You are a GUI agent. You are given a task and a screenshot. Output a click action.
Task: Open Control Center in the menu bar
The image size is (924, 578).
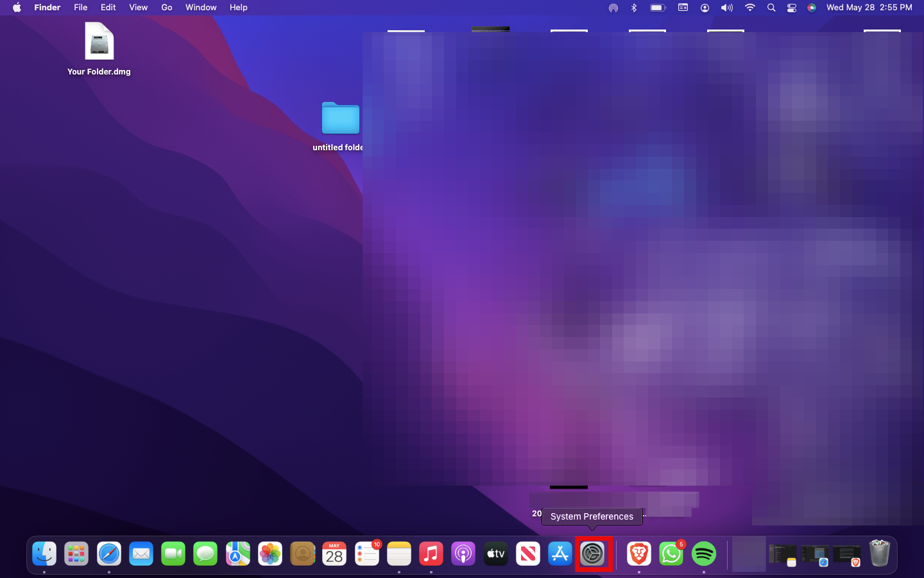point(792,8)
